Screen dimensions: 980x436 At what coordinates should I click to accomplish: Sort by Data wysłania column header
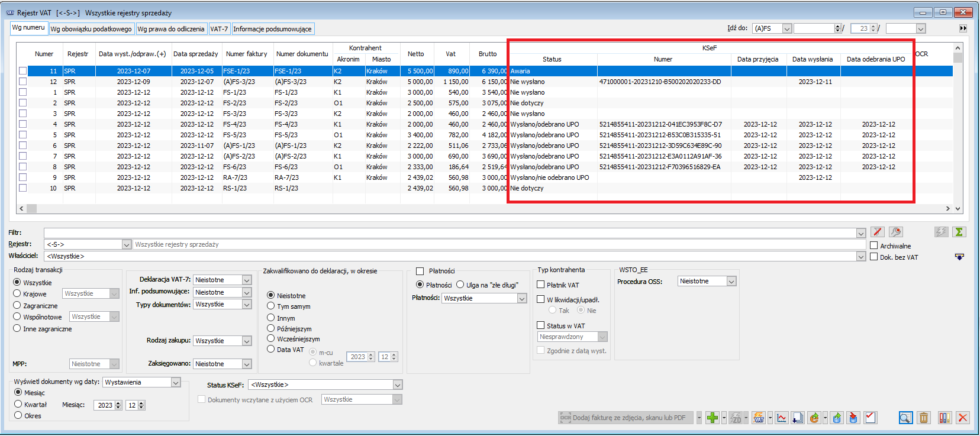click(x=813, y=59)
